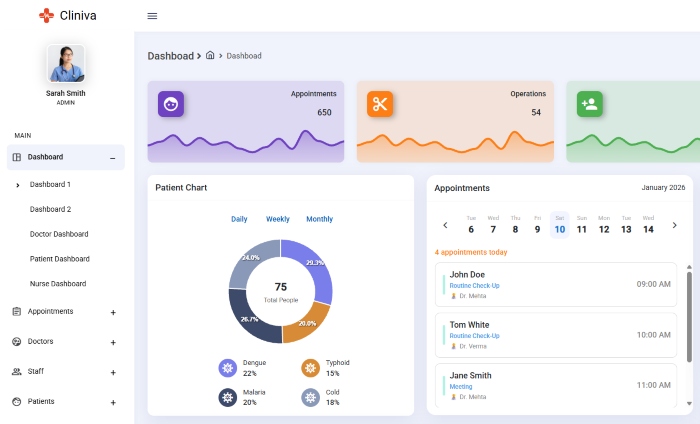Open Jane Smith appointment card
Viewport: 700px width, 424px height.
click(556, 386)
